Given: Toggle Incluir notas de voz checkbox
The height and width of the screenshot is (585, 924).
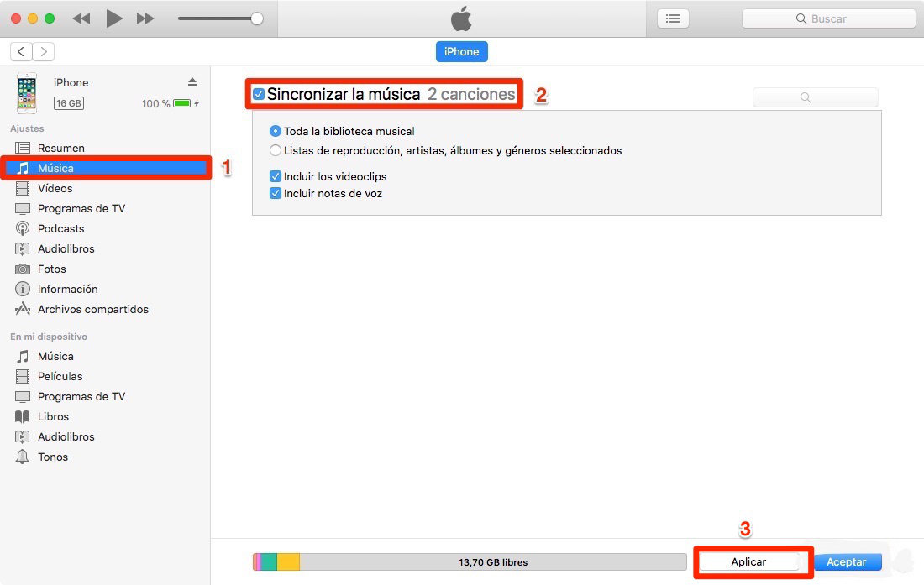Looking at the screenshot, I should [x=276, y=194].
